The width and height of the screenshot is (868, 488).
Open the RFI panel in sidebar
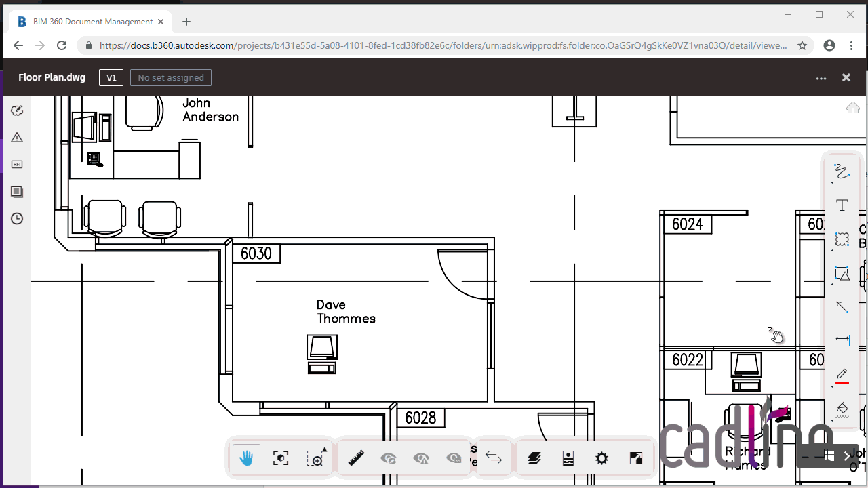click(17, 164)
